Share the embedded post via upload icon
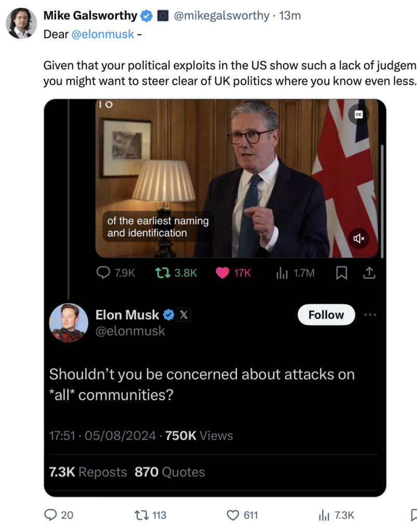 369,273
